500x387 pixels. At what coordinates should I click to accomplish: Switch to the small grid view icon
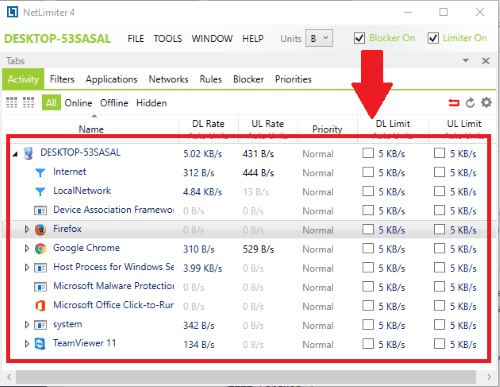28,103
